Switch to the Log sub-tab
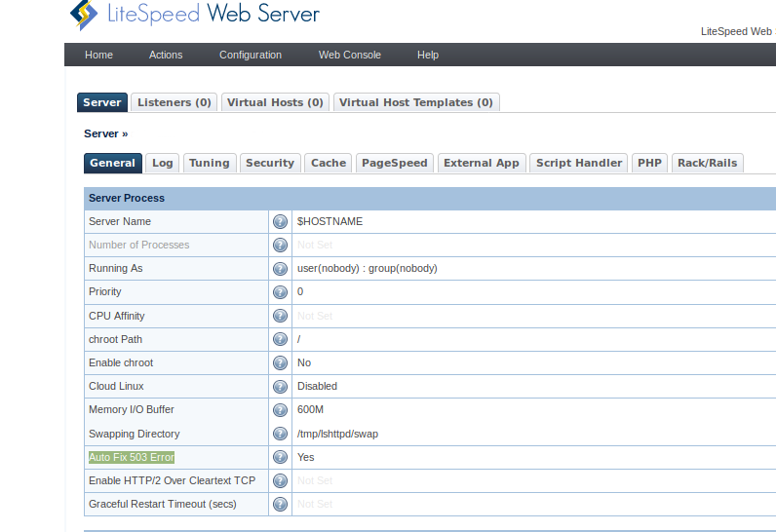The height and width of the screenshot is (532, 776). [163, 163]
